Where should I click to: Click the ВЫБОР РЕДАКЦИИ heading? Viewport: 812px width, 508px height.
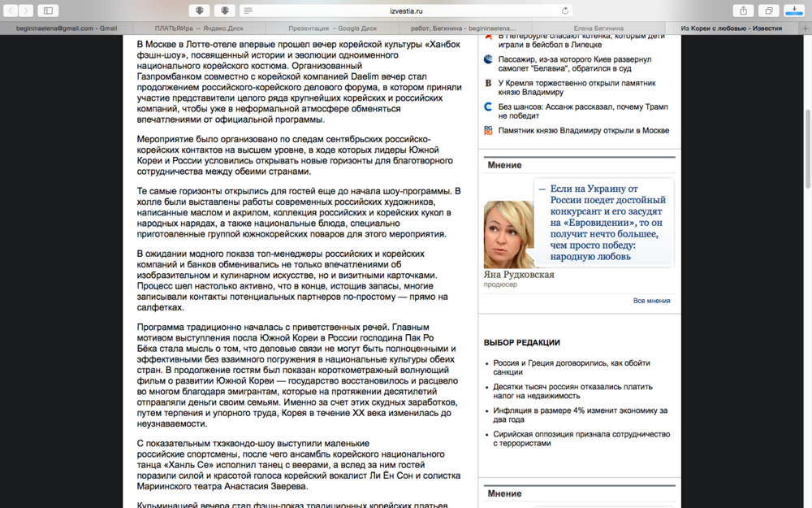pos(521,343)
